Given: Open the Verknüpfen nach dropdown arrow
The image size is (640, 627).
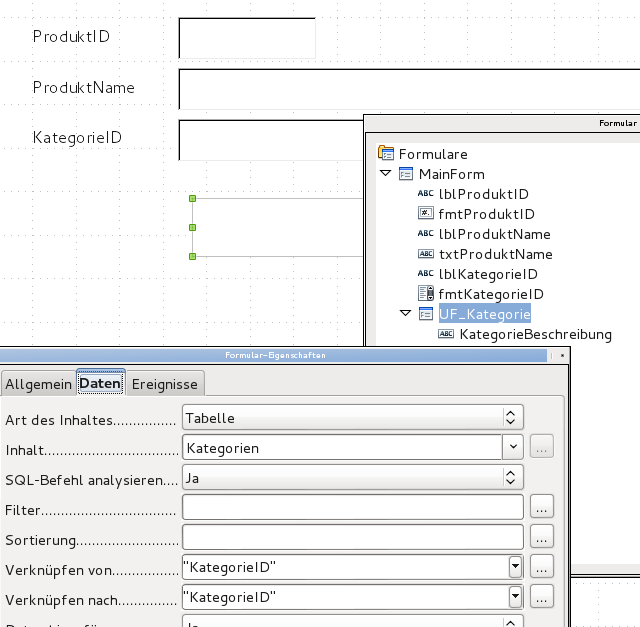Looking at the screenshot, I should 516,596.
